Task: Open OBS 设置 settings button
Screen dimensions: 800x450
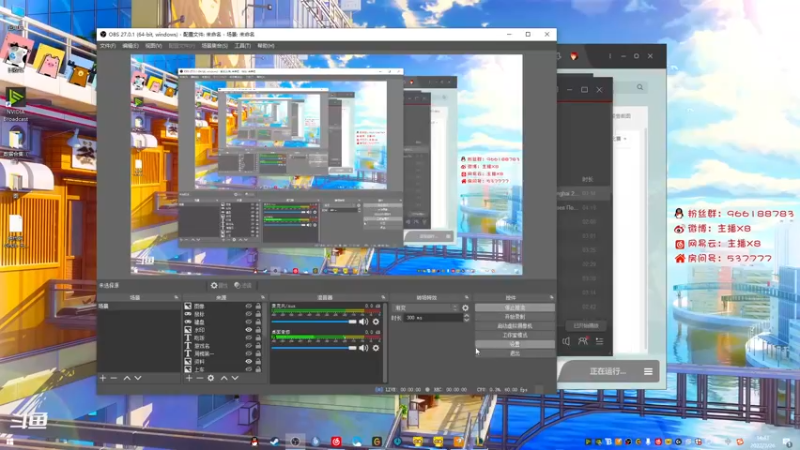Action: point(515,344)
